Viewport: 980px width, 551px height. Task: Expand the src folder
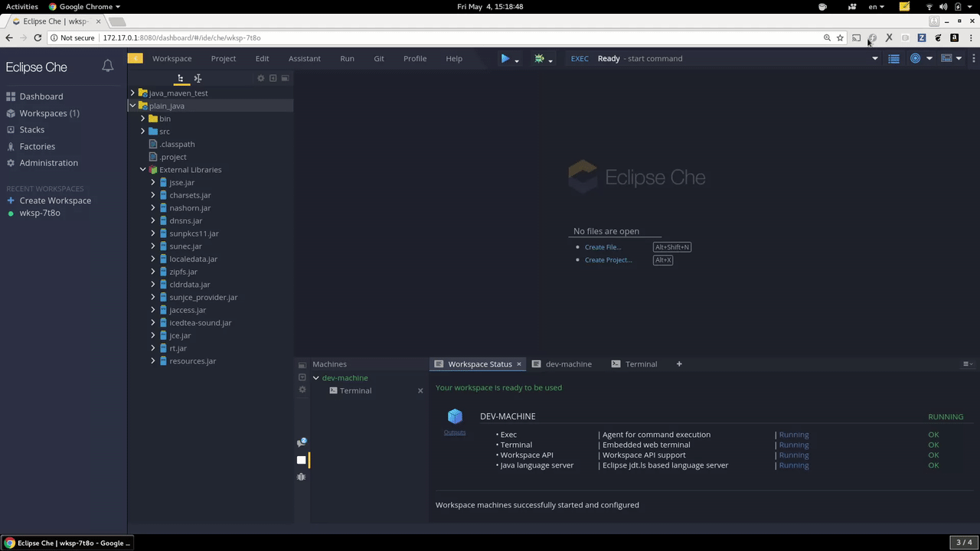(x=142, y=131)
